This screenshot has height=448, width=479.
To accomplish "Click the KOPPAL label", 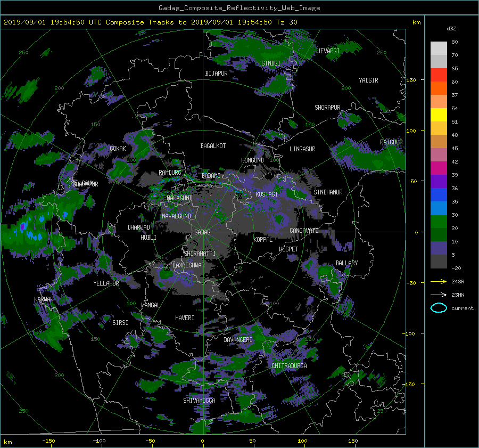I will (263, 239).
